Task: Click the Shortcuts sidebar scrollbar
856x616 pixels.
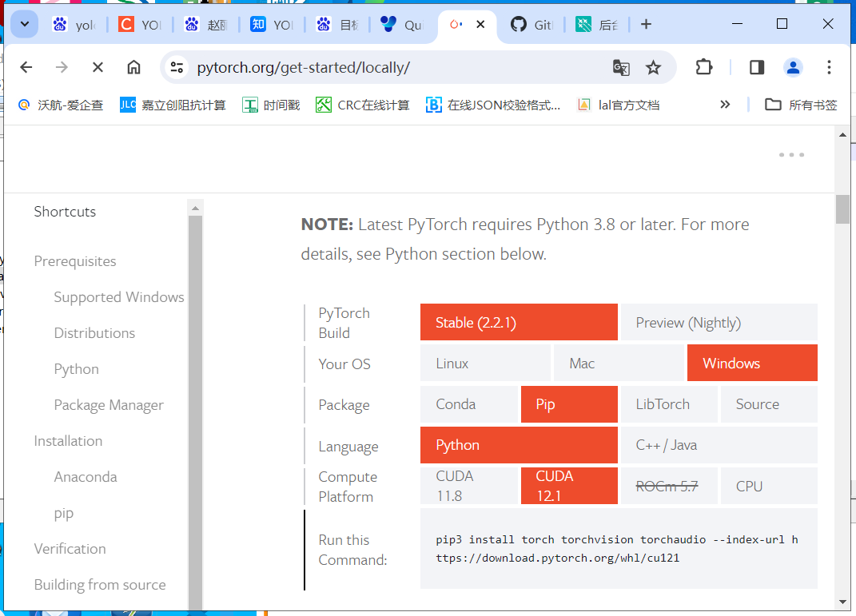Action: [196, 412]
